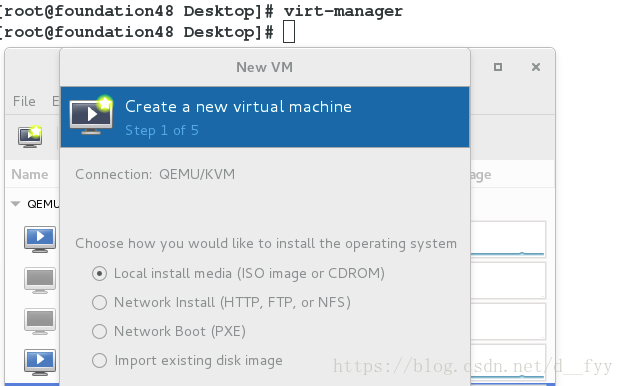Collapse the QEMU connection tree arrow

[16, 204]
